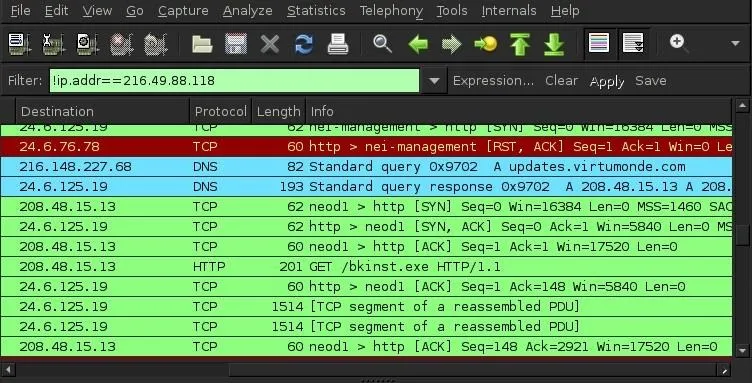Select packet with Ack=148 Win=5840

point(366,287)
